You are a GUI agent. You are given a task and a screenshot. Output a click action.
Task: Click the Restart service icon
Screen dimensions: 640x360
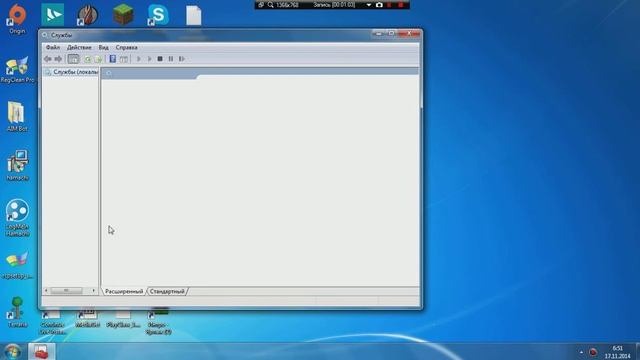point(182,59)
